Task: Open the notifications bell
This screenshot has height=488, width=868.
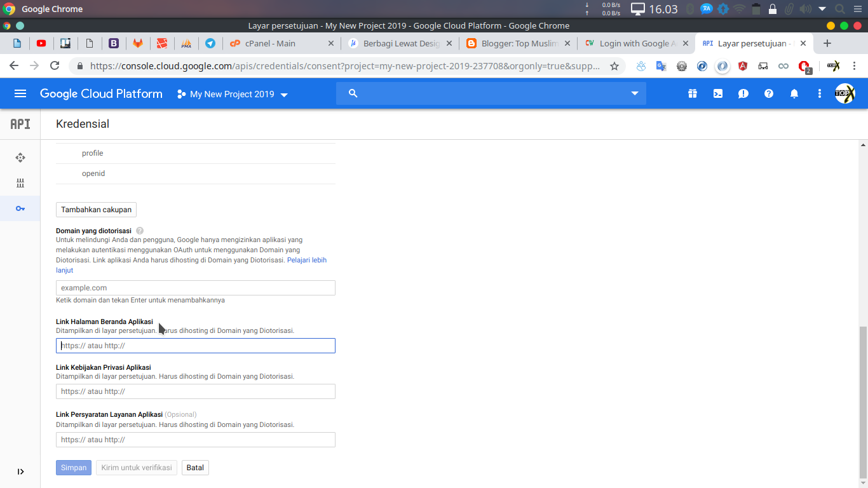Action: pos(794,93)
